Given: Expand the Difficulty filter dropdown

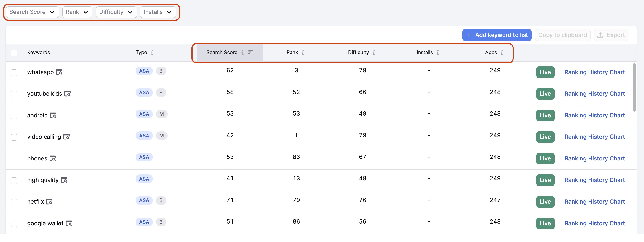Looking at the screenshot, I should [116, 12].
